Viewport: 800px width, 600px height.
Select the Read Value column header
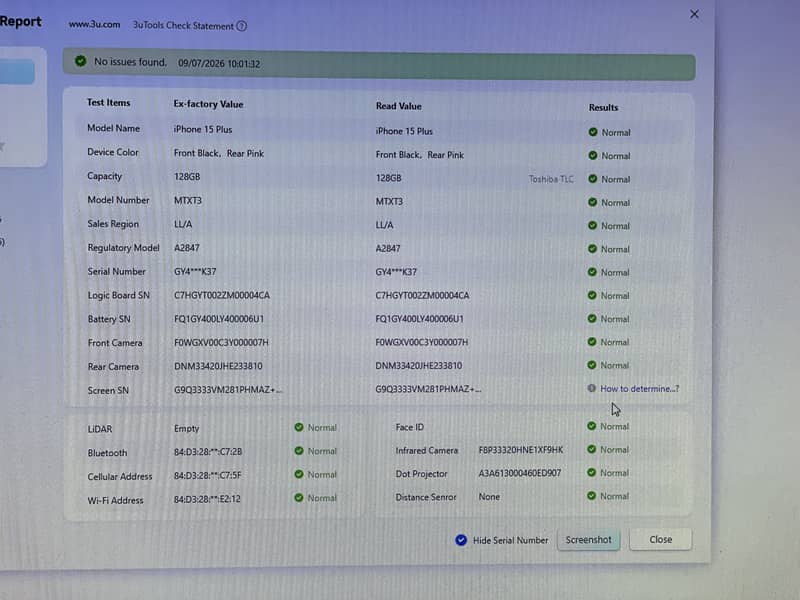click(398, 106)
